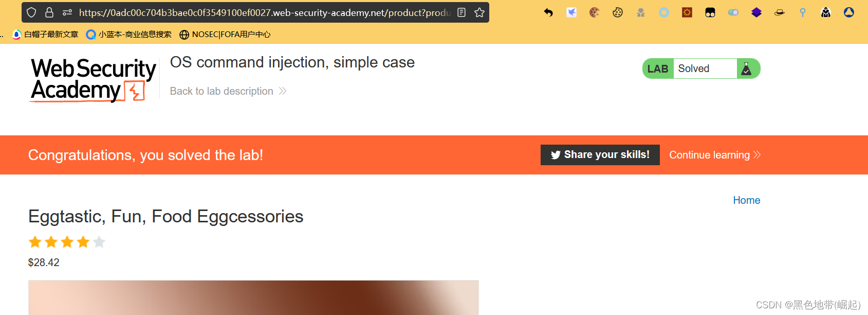Click the Tampermonkey extension icon
Screen dimensions: 868x315
click(710, 12)
